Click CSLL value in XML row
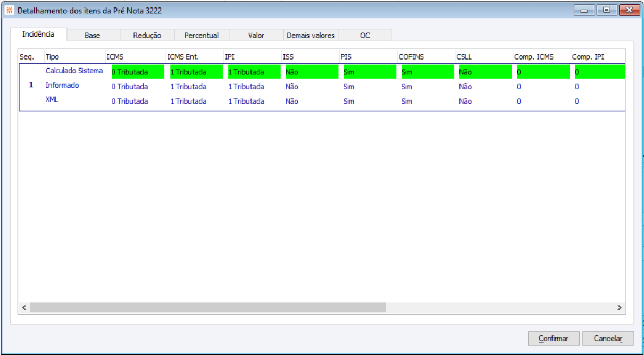 465,101
